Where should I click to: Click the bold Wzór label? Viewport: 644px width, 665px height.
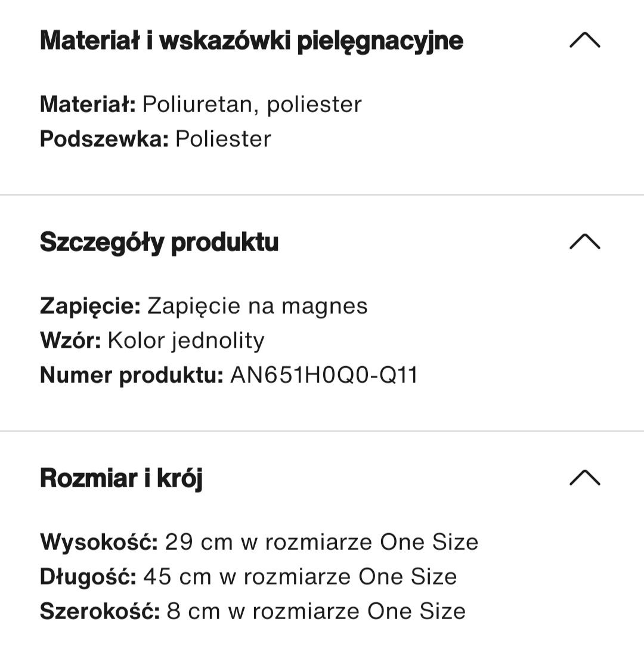[x=70, y=341]
